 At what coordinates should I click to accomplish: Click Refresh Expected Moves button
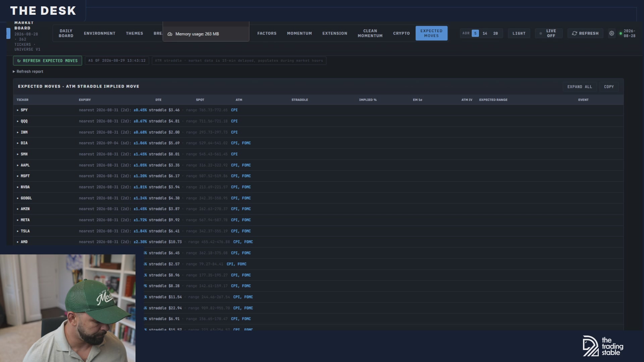click(47, 61)
